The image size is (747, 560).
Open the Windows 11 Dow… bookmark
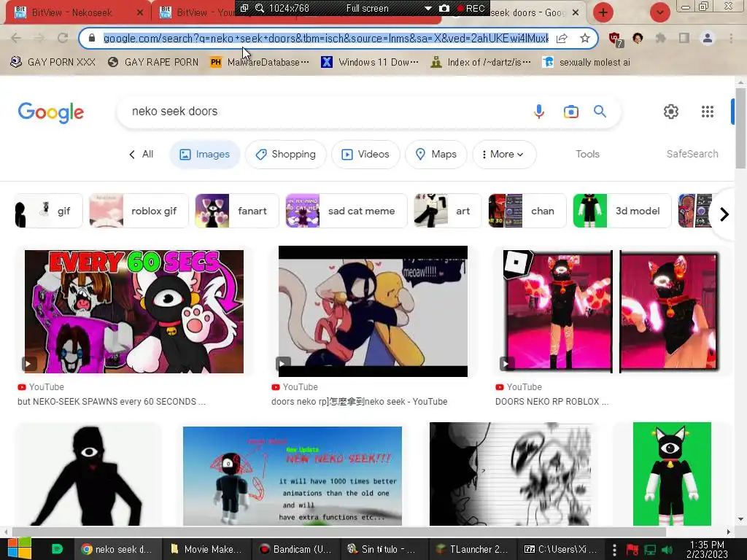point(370,63)
